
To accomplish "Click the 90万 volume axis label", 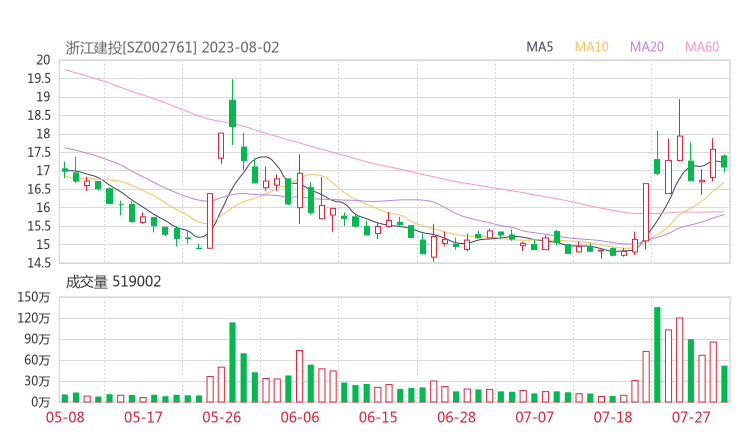I will click(37, 339).
